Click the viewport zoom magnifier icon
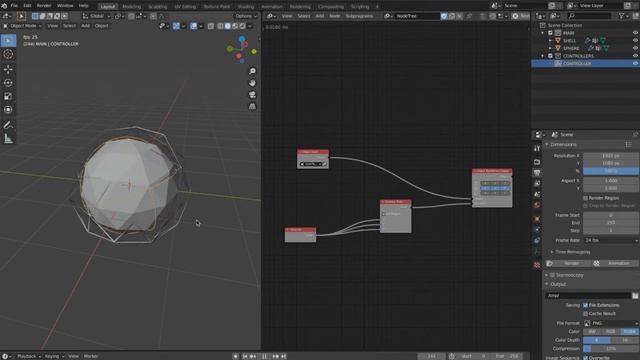Image resolution: width=640 pixels, height=360 pixels. [x=252, y=71]
